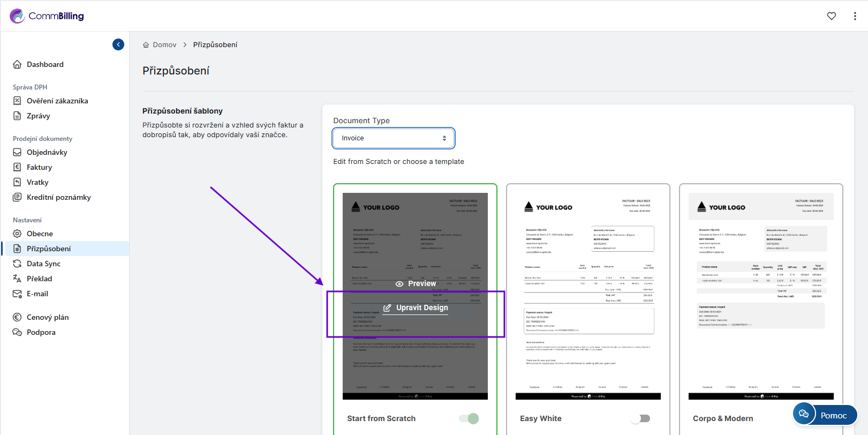Enable the Easy White template toggle
This screenshot has height=435, width=868.
pyautogui.click(x=640, y=418)
